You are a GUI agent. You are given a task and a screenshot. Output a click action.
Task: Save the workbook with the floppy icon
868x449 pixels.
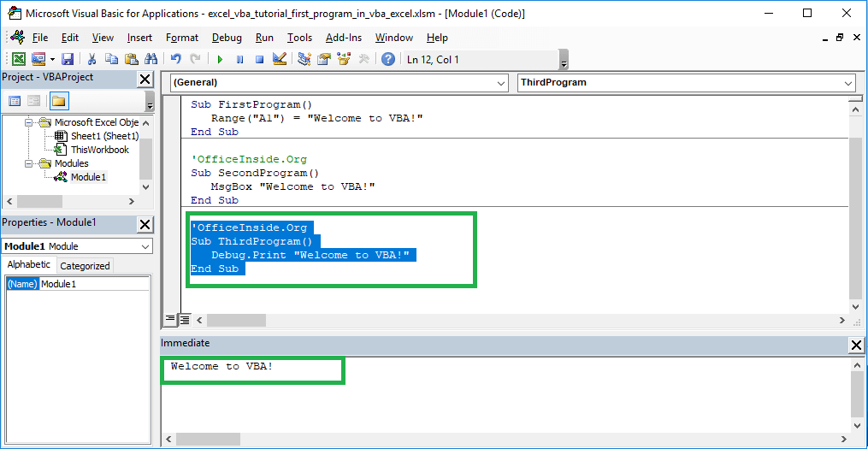point(68,59)
